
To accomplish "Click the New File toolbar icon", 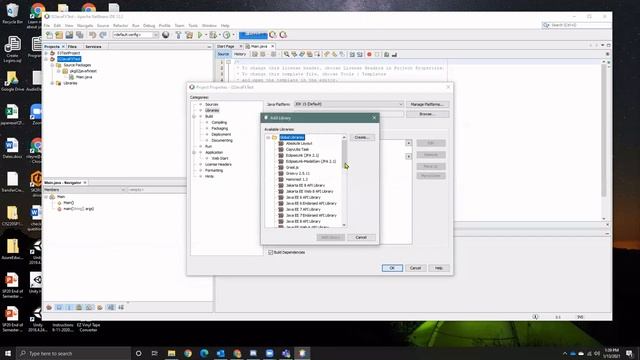I will coord(49,35).
